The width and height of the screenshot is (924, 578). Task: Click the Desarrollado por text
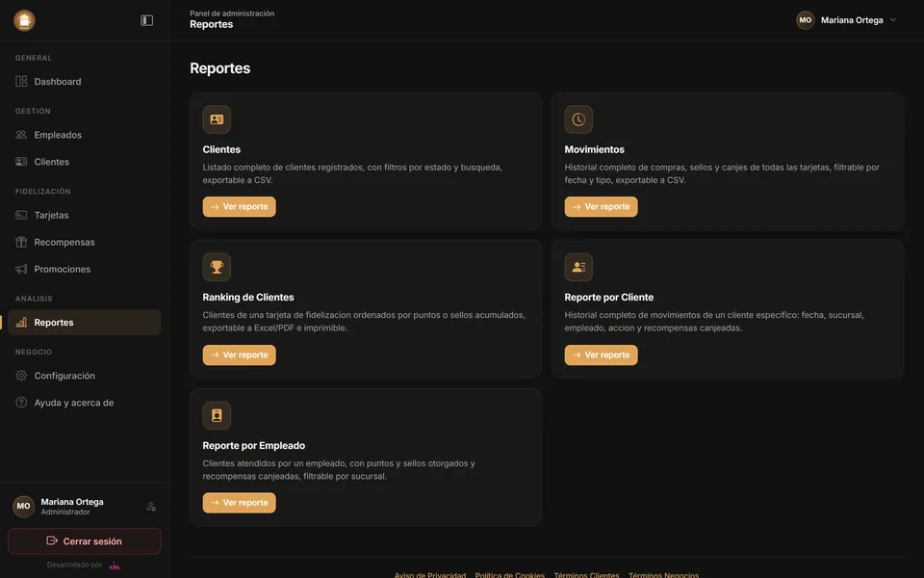[74, 565]
